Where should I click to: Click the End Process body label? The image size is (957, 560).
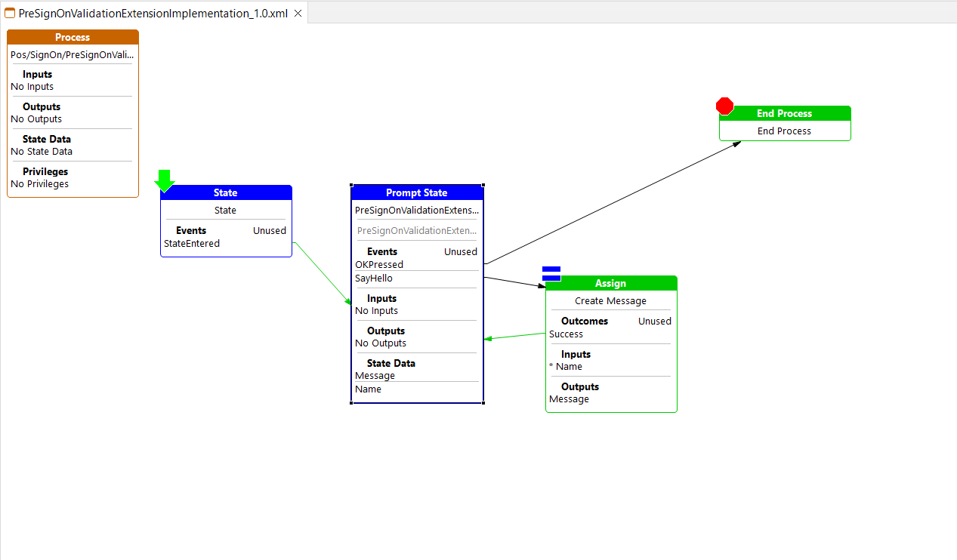pos(784,131)
